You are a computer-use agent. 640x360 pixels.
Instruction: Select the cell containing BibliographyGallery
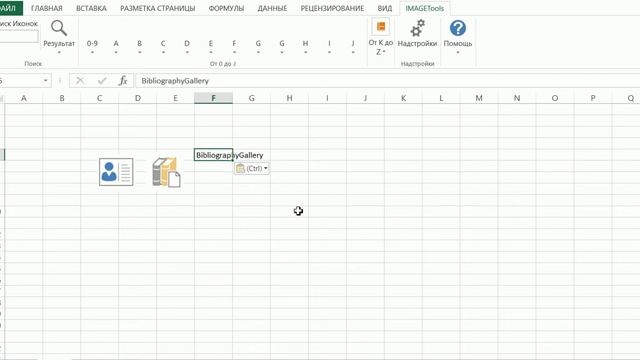(213, 155)
